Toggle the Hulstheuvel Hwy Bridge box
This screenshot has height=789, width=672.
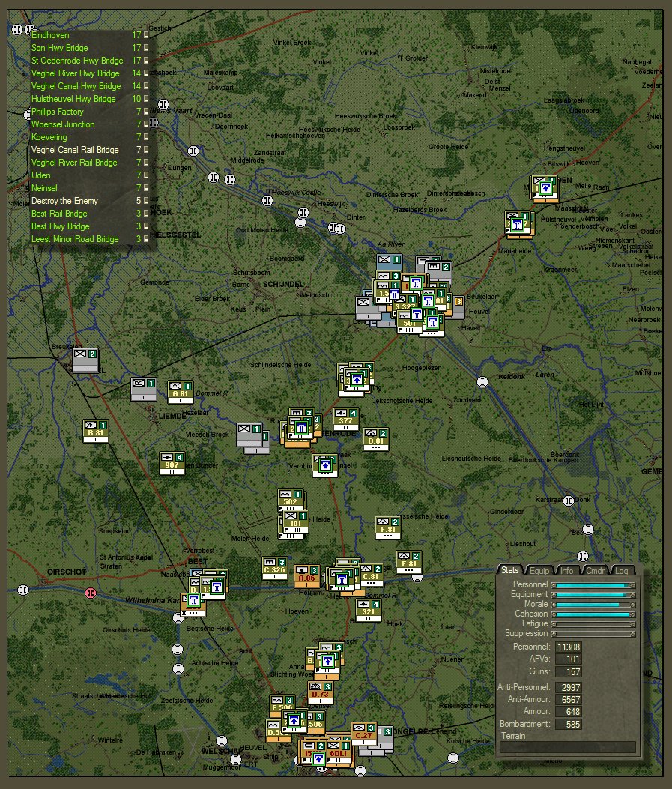(x=146, y=99)
